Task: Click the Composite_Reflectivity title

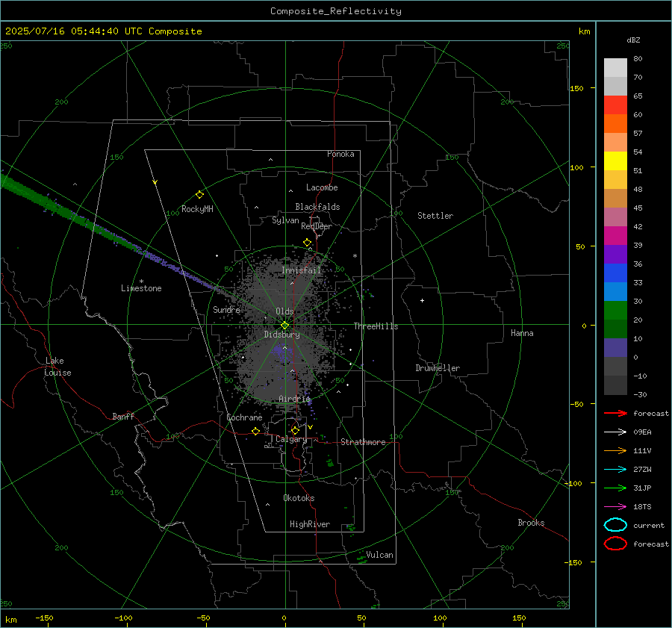Action: coord(336,11)
